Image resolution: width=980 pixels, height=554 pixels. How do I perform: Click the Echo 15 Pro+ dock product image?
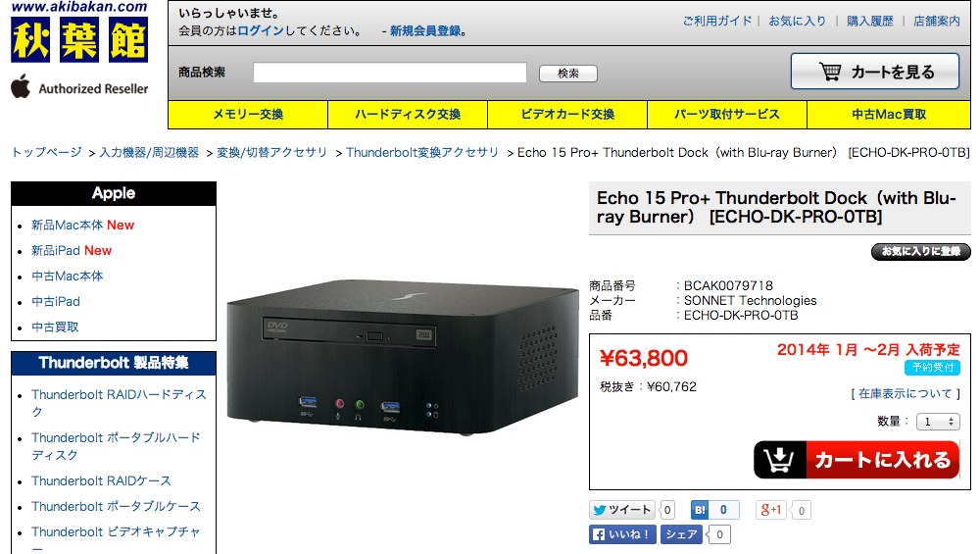coord(403,356)
